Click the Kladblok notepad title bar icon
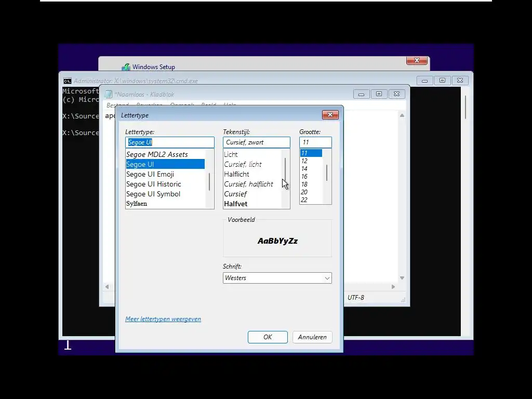Image resolution: width=532 pixels, height=399 pixels. point(108,94)
